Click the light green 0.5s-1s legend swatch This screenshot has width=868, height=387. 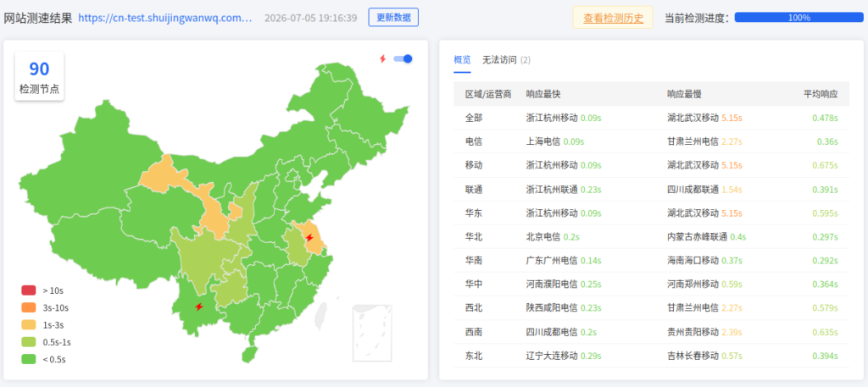pyautogui.click(x=29, y=342)
